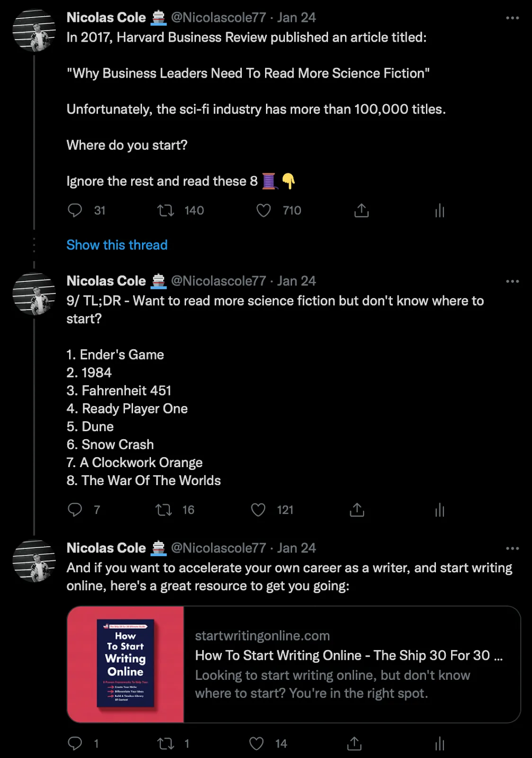Viewport: 532px width, 758px height.
Task: Open Nicolas Cole's avatar on the third tweet
Action: 34,561
